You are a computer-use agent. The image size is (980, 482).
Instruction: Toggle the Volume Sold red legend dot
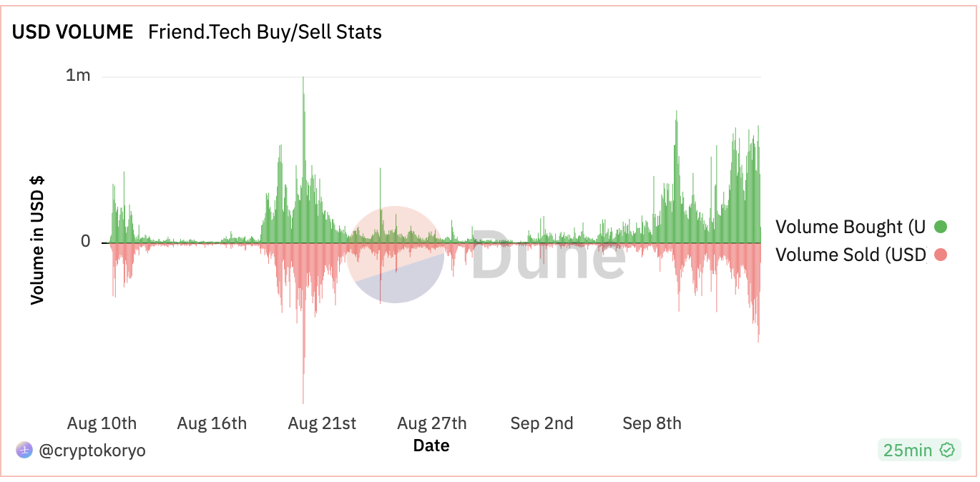coord(941,255)
